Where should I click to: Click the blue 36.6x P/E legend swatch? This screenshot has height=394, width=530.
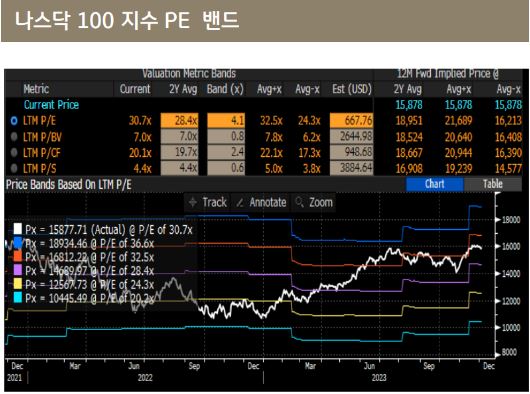(18, 243)
